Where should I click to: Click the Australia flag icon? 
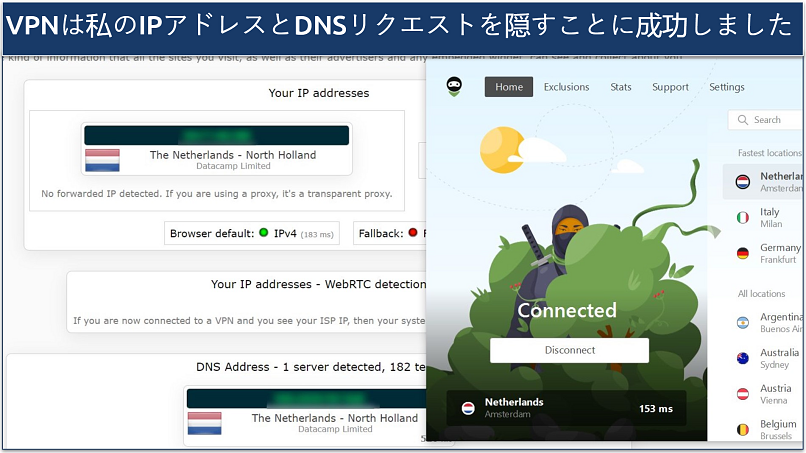tap(743, 358)
